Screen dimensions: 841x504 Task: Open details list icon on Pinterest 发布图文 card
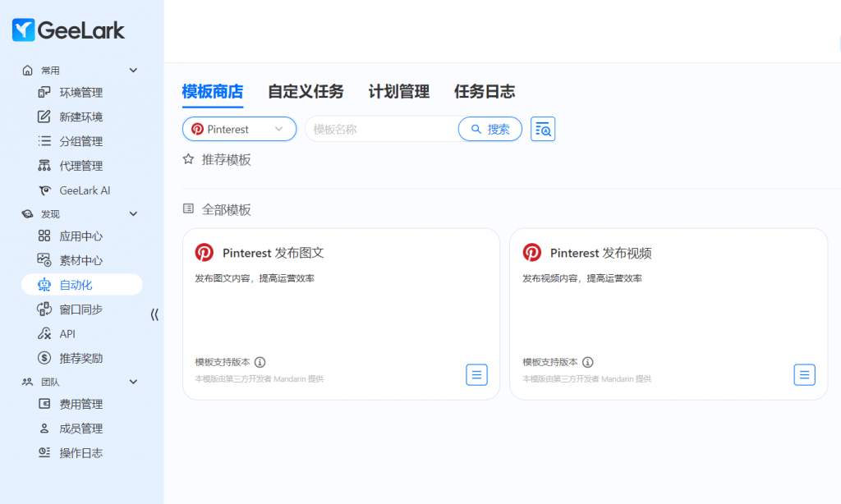pyautogui.click(x=476, y=374)
